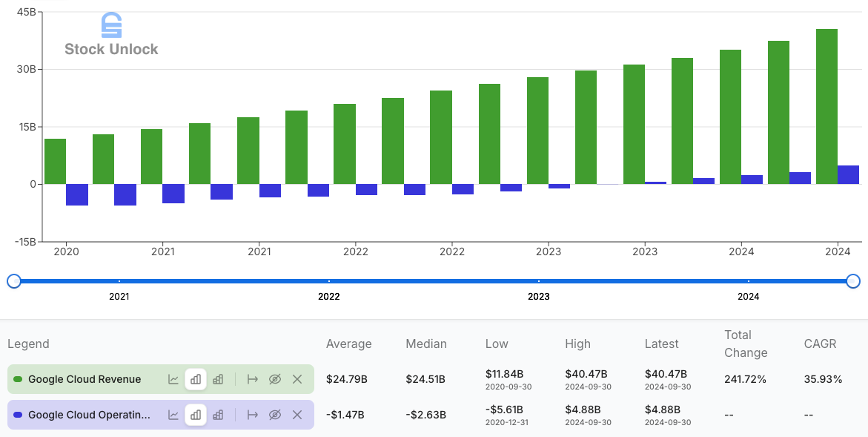Switch Operating Income series to line chart
This screenshot has height=437, width=868.
point(173,415)
